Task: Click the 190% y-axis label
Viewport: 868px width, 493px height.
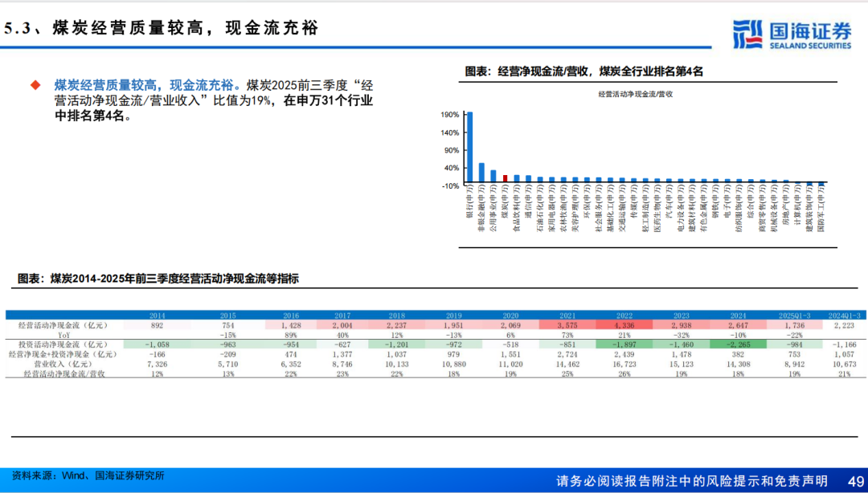Action: coord(449,115)
